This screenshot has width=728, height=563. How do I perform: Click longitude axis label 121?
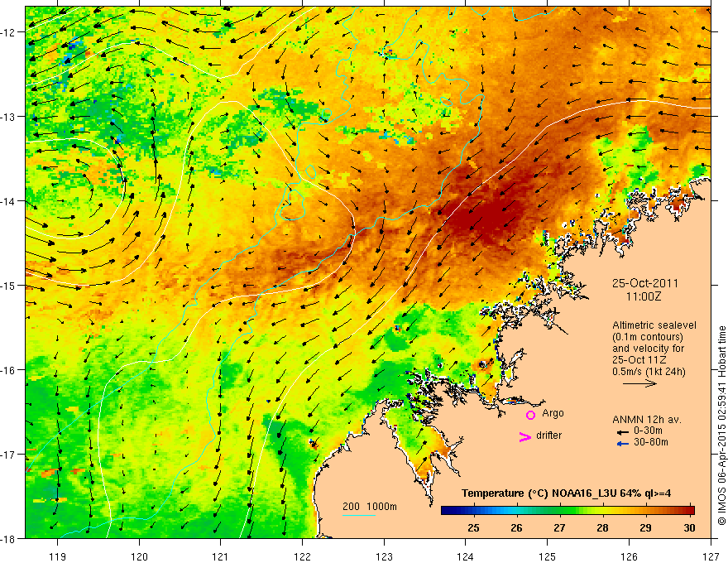(221, 556)
